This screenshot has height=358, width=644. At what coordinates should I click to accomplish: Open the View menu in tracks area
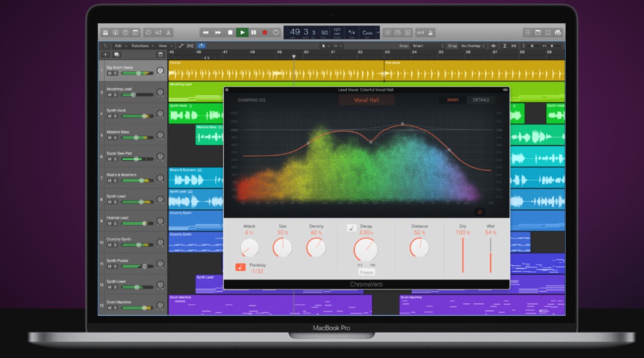click(x=164, y=46)
